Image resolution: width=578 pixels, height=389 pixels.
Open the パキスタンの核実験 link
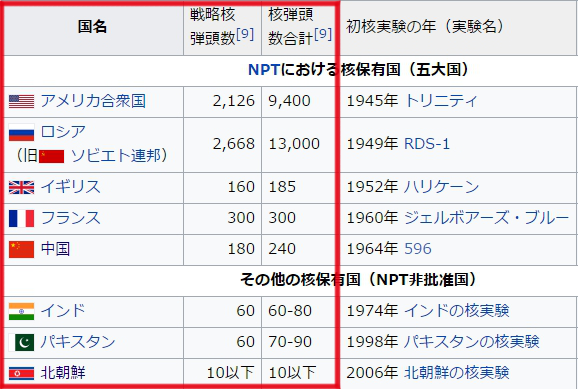471,341
